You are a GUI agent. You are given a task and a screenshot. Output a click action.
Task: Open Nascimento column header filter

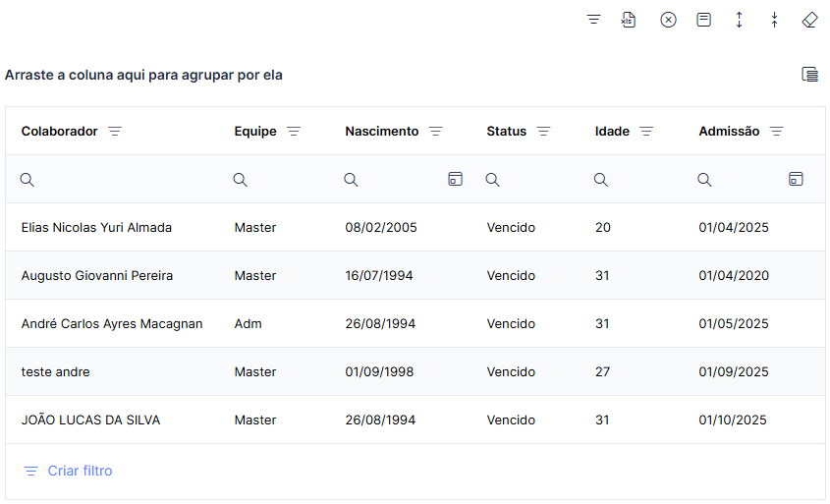coord(436,132)
